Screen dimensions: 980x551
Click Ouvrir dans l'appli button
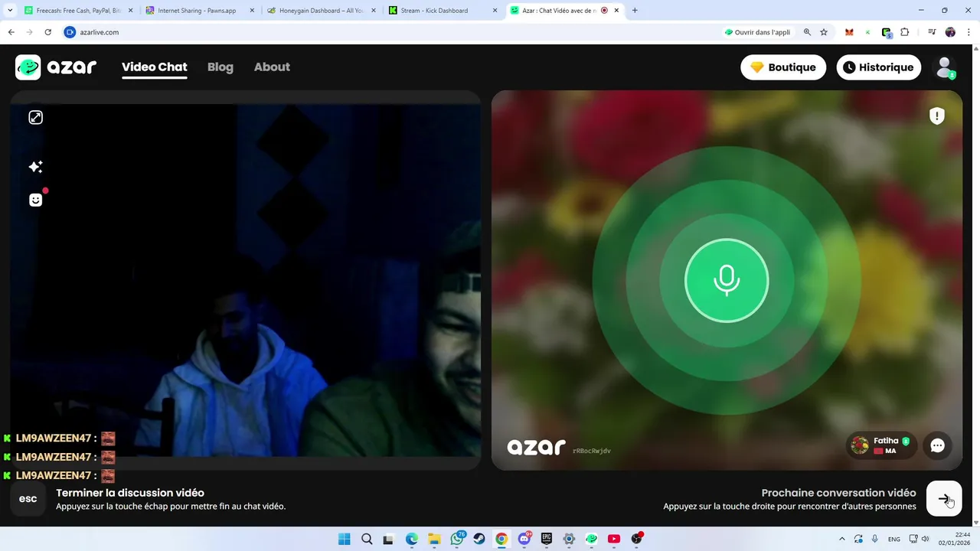point(757,32)
